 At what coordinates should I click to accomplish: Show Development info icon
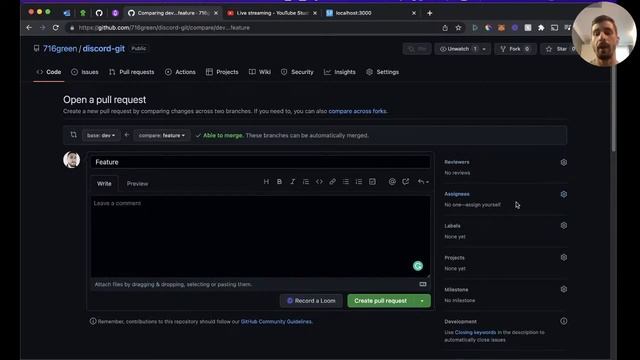pos(564,321)
